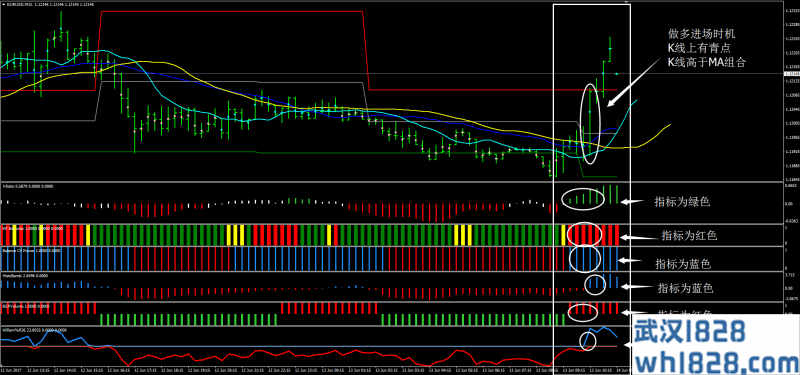Select the K线高于MA组合 text label
This screenshot has width=800, height=375.
click(707, 63)
